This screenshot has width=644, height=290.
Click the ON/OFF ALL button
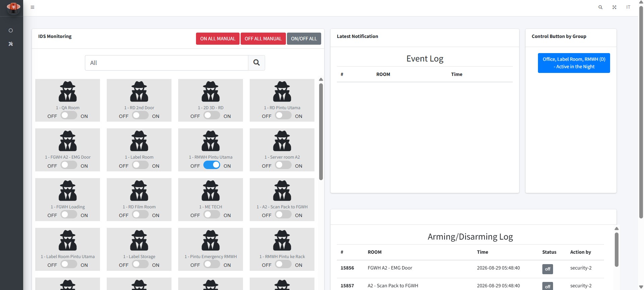(304, 39)
